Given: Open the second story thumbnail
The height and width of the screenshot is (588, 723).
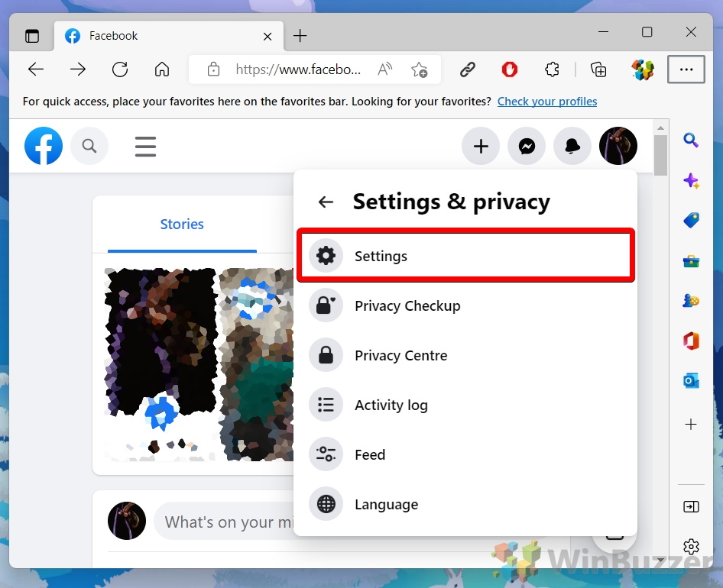Looking at the screenshot, I should point(256,364).
